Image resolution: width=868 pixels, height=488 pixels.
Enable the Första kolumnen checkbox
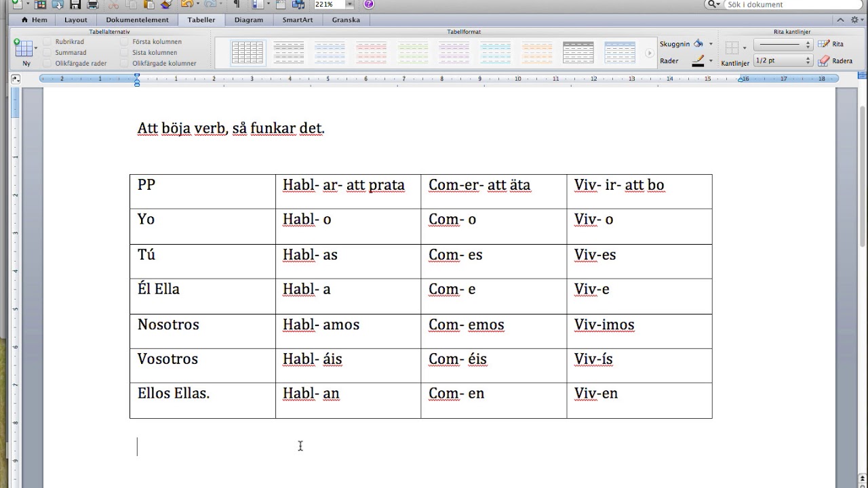point(124,41)
